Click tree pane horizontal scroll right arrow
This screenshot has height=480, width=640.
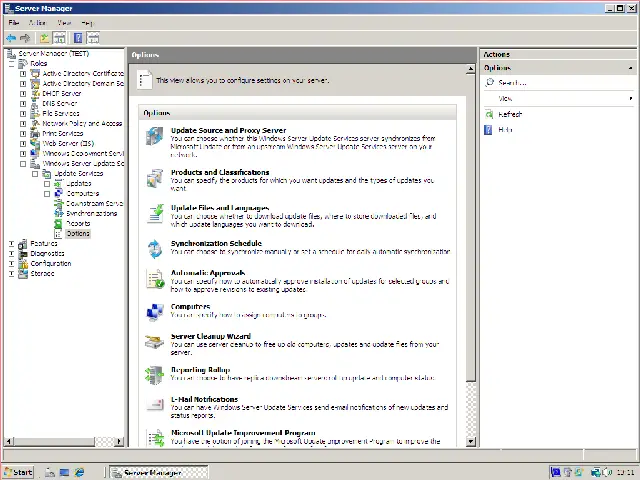(x=119, y=441)
